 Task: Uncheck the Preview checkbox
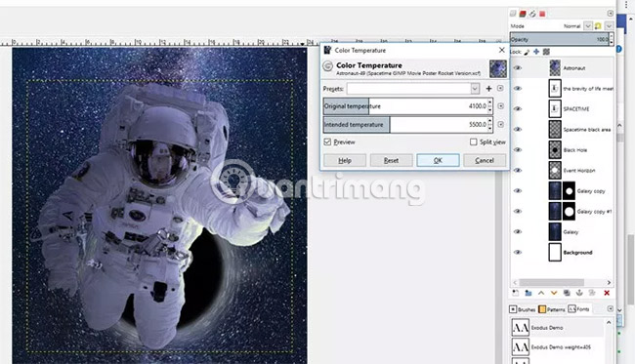coord(327,142)
